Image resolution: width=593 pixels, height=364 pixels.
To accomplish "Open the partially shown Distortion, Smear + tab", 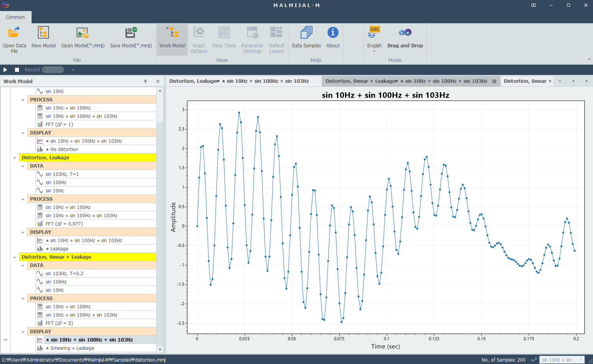I will coord(527,81).
